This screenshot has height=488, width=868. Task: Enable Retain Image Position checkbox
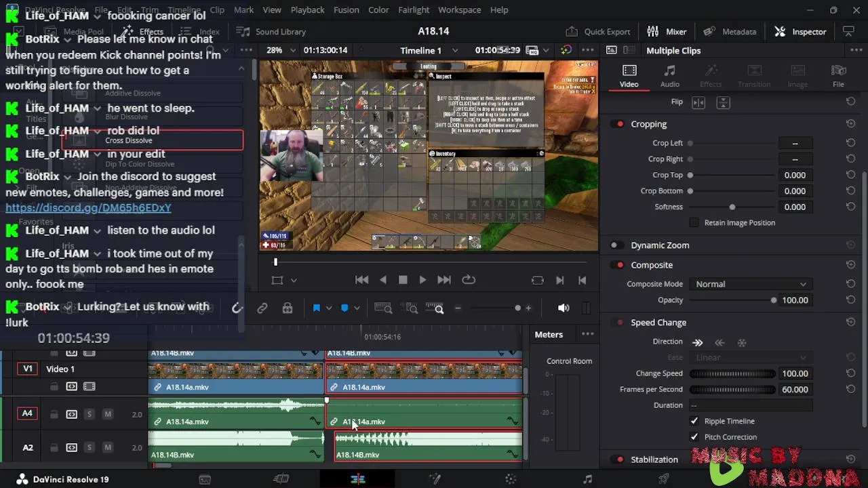(694, 223)
